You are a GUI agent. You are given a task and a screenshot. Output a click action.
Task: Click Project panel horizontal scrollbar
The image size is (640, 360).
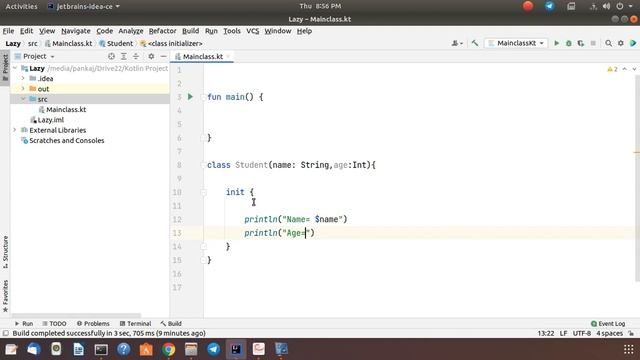76,316
